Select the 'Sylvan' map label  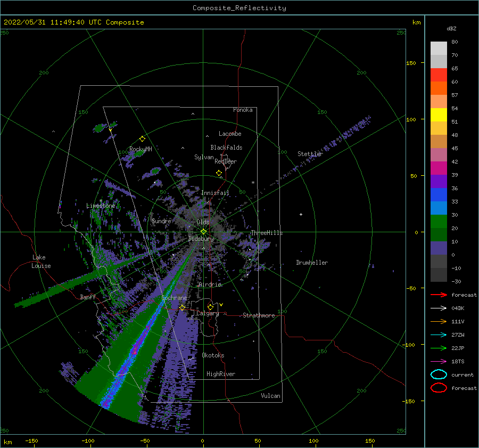pos(204,157)
